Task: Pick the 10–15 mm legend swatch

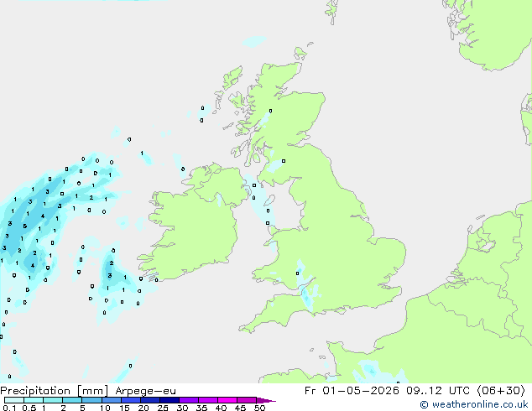Action: tap(112, 400)
